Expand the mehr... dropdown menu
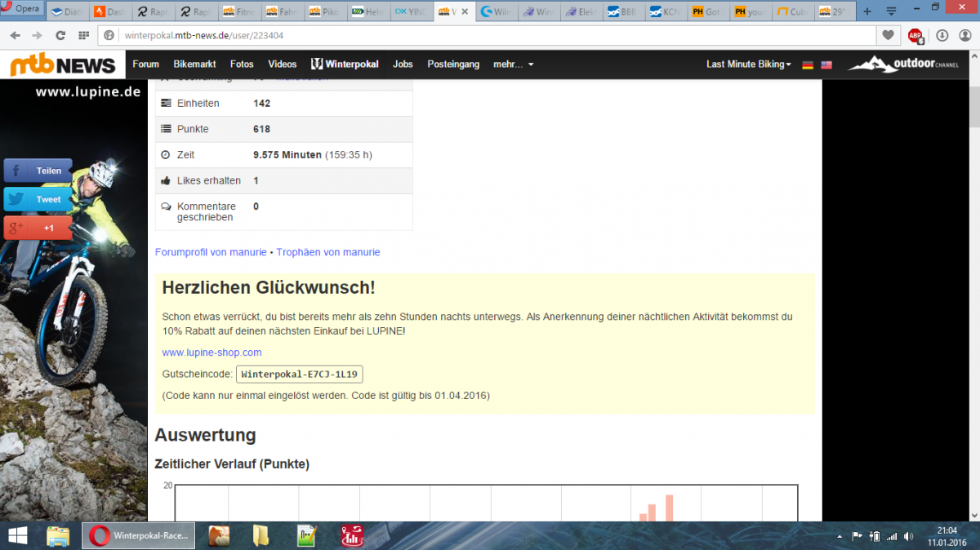This screenshot has height=550, width=980. [x=514, y=64]
